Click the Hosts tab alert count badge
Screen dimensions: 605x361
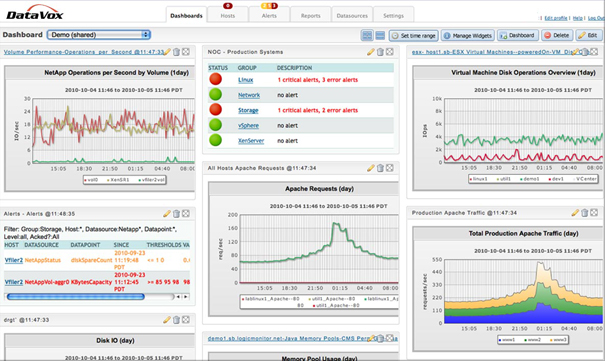coord(228,5)
